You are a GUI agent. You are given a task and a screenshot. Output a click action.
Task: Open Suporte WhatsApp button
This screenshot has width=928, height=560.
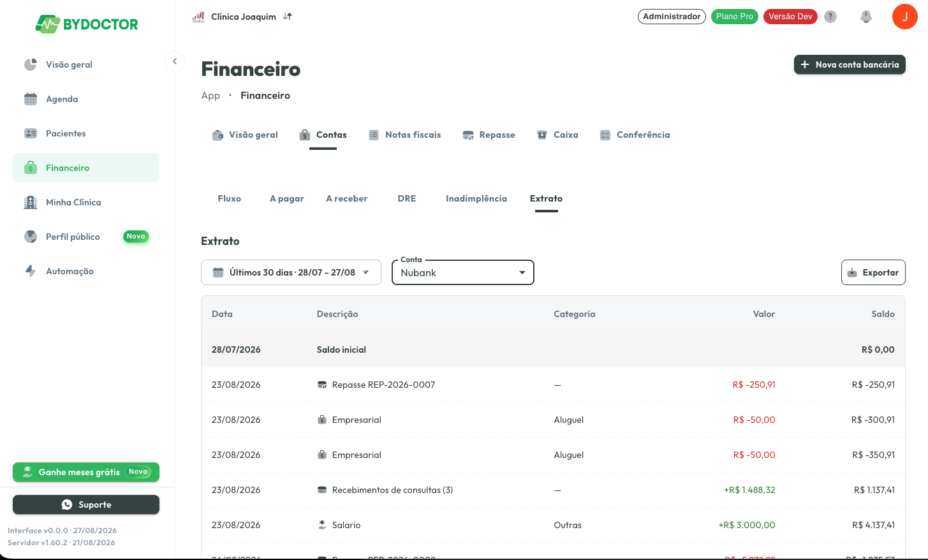(x=86, y=505)
